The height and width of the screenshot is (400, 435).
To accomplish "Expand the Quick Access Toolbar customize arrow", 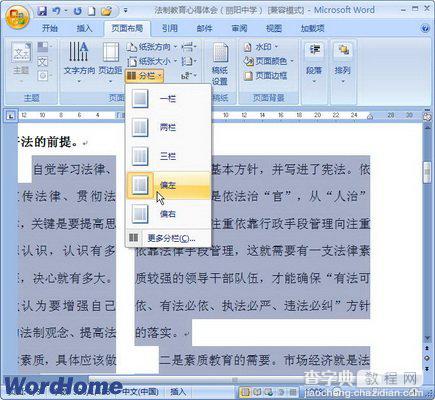I will pyautogui.click(x=126, y=11).
